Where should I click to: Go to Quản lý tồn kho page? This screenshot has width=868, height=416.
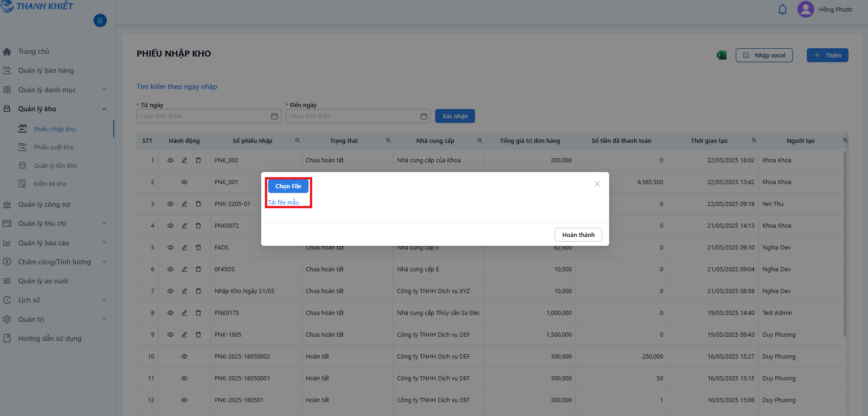click(x=55, y=166)
